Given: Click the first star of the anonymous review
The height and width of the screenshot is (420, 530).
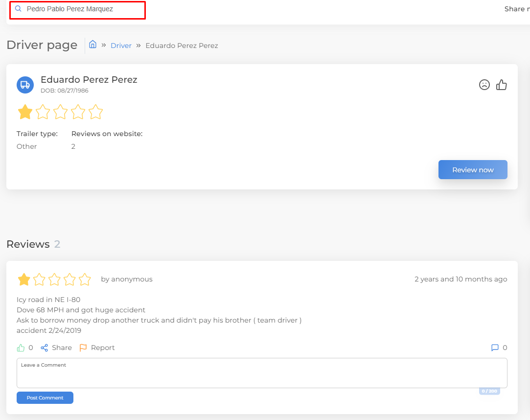Looking at the screenshot, I should pos(24,280).
